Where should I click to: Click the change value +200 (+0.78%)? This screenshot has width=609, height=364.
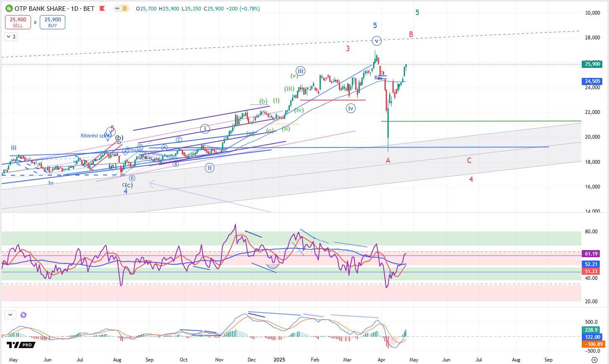click(243, 8)
